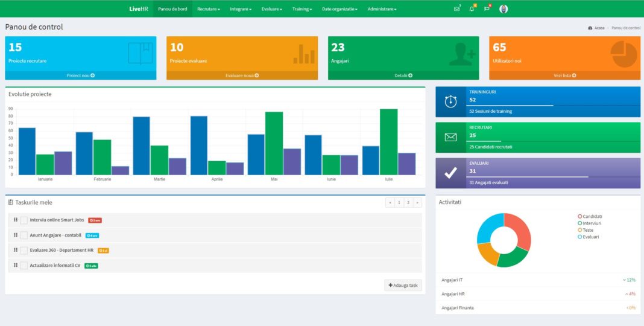Image resolution: width=644 pixels, height=326 pixels.
Task: Click the stopwatch icon on Traininguri card
Action: pos(450,101)
